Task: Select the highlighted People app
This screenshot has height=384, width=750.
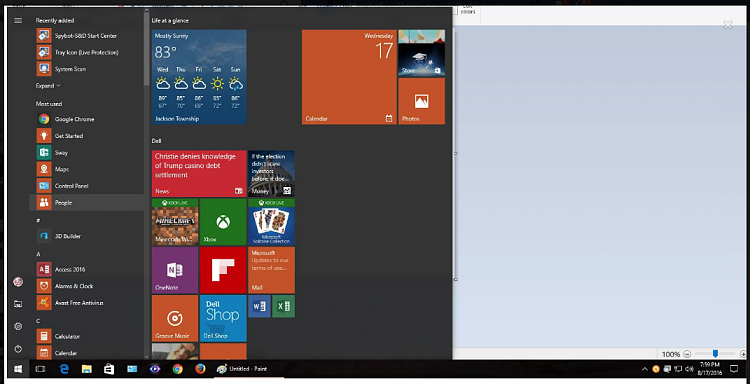Action: click(x=87, y=203)
